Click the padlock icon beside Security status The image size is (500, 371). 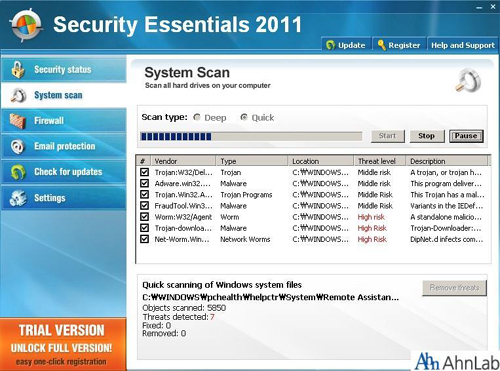pyautogui.click(x=18, y=69)
